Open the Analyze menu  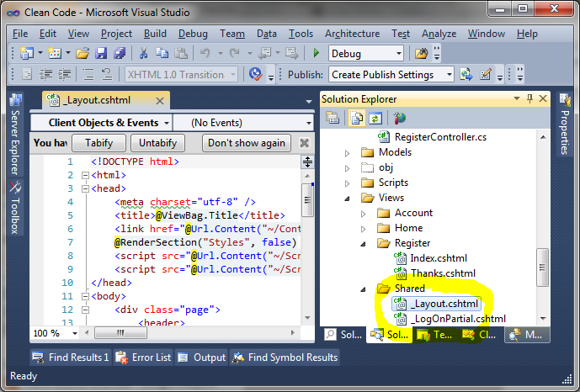pos(439,34)
